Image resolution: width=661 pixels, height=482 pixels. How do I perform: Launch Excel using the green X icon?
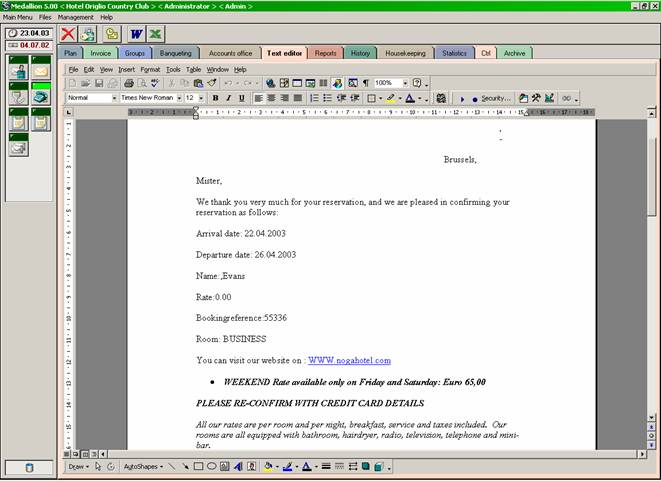coord(156,34)
